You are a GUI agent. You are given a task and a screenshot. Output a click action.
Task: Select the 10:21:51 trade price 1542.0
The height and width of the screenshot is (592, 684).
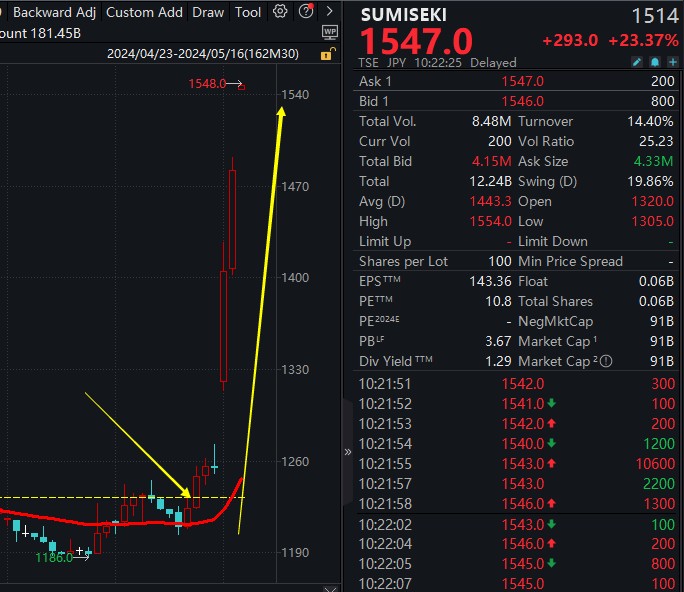coord(522,384)
